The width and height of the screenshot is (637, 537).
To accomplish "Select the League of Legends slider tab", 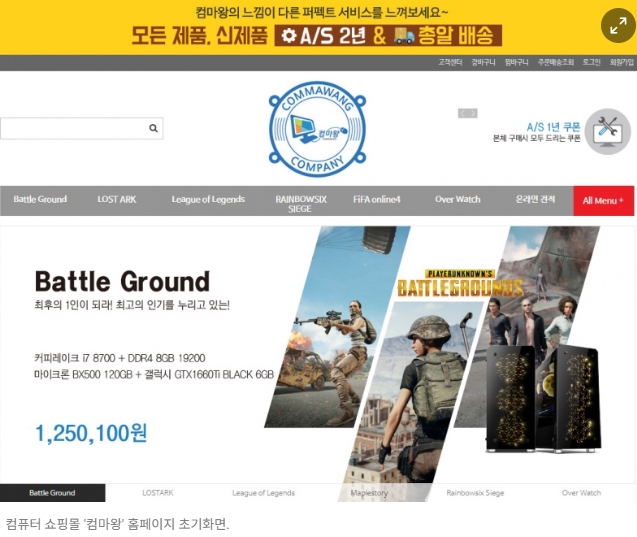I will click(x=263, y=493).
